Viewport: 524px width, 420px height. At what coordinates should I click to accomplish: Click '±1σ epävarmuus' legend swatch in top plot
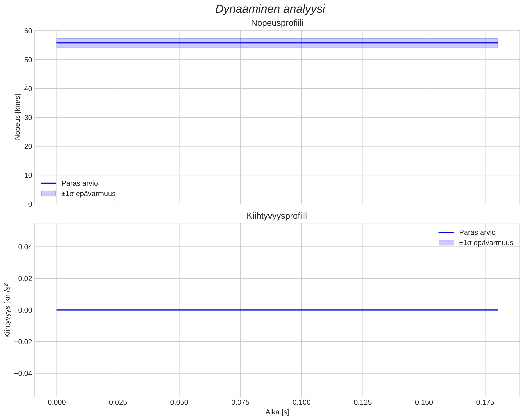click(x=48, y=194)
